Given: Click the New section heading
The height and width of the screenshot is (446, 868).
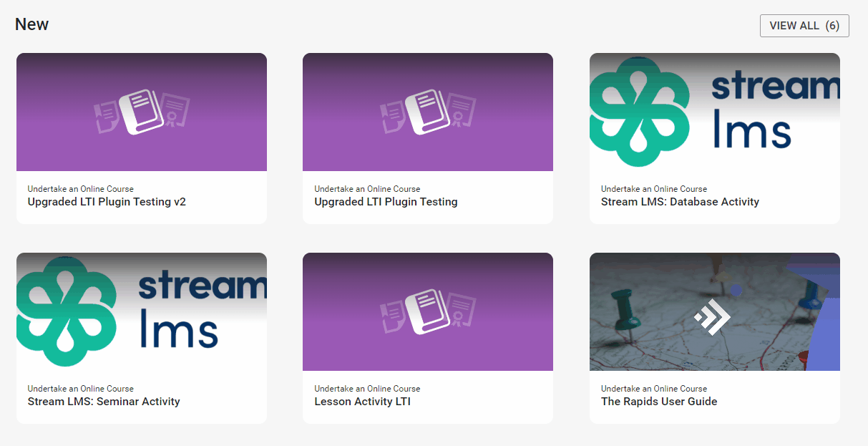Looking at the screenshot, I should [x=31, y=24].
